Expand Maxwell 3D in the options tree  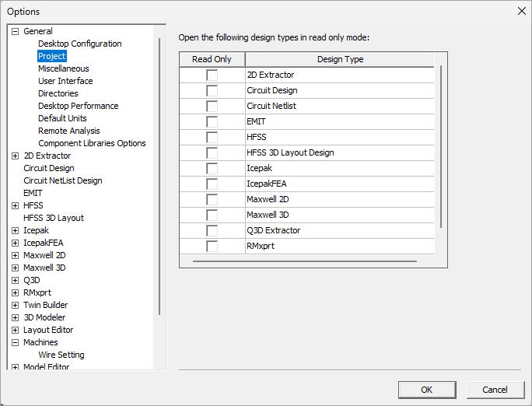[15, 268]
